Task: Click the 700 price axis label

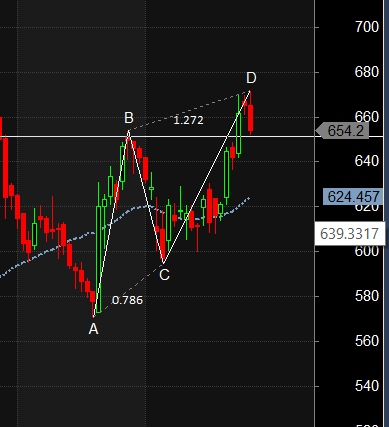Action: point(367,27)
